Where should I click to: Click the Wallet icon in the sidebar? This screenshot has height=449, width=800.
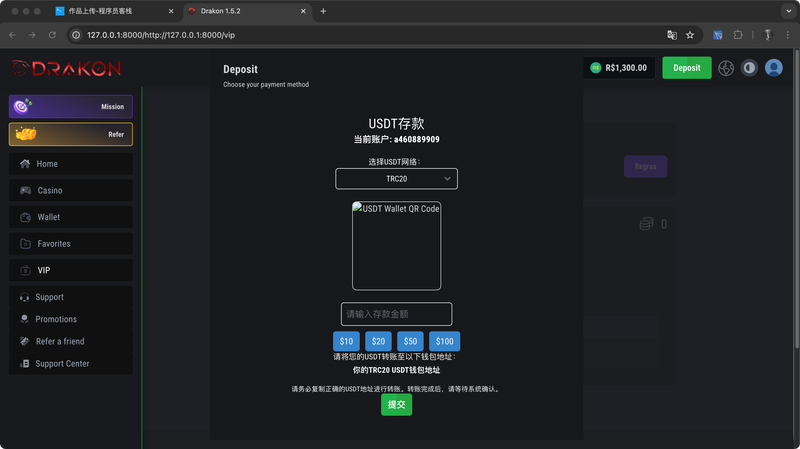(x=25, y=217)
